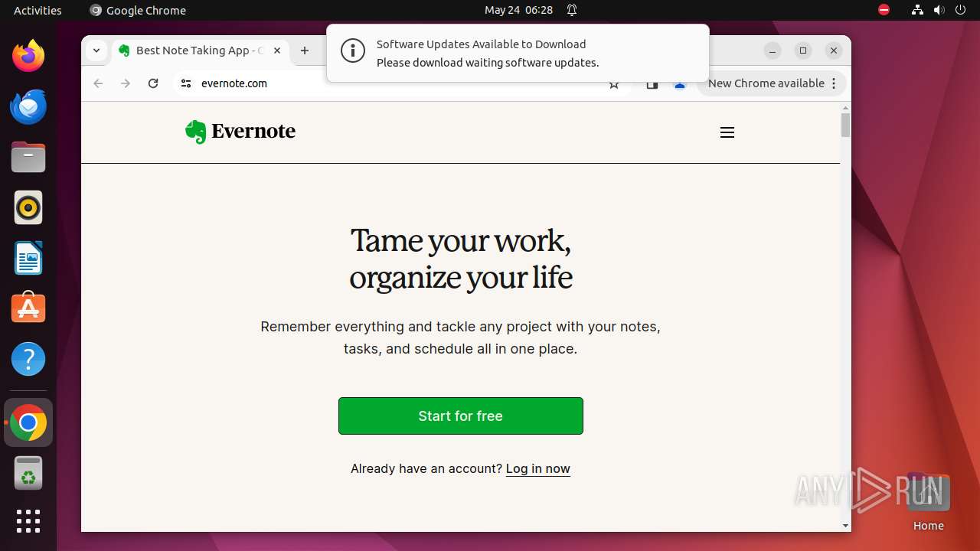
Task: Open the Help icon in dock
Action: (28, 359)
